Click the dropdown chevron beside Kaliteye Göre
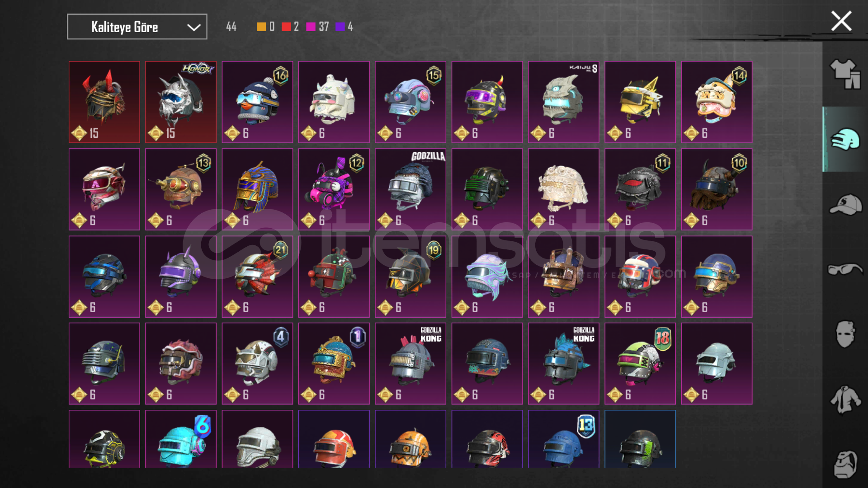Viewport: 868px width, 488px height. pos(193,27)
